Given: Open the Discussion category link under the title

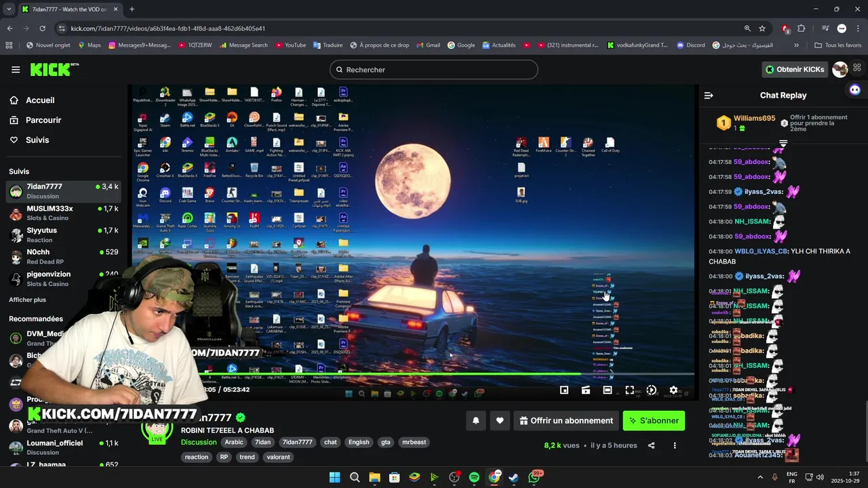Looking at the screenshot, I should [x=199, y=442].
